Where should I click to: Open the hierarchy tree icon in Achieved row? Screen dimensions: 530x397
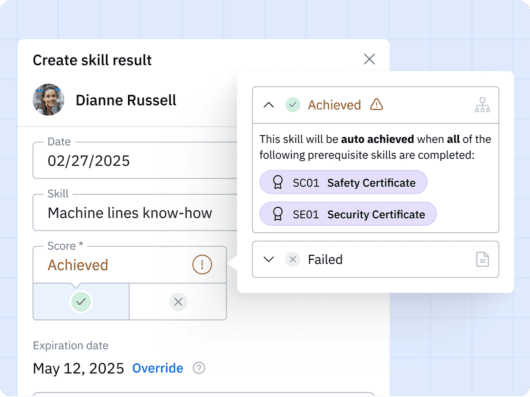point(482,105)
